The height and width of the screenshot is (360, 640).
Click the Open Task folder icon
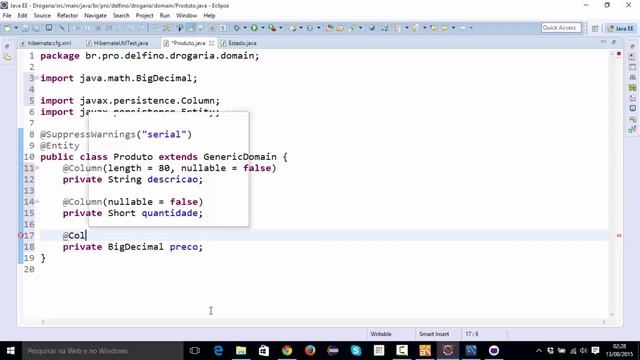pyautogui.click(x=340, y=28)
